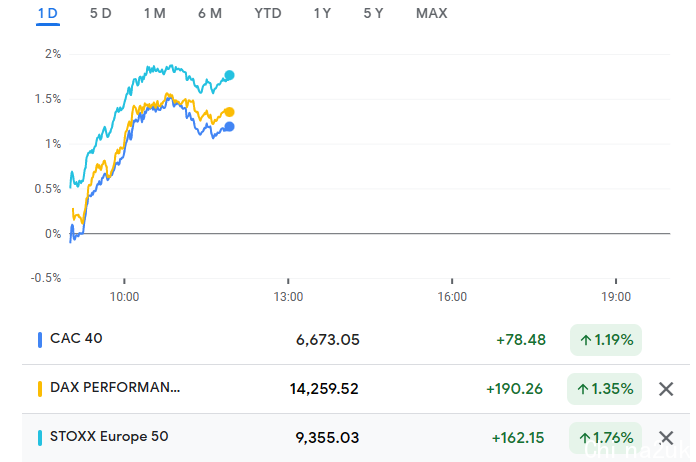Click the teal STOXX line endpoint dot
This screenshot has width=696, height=462.
229,75
